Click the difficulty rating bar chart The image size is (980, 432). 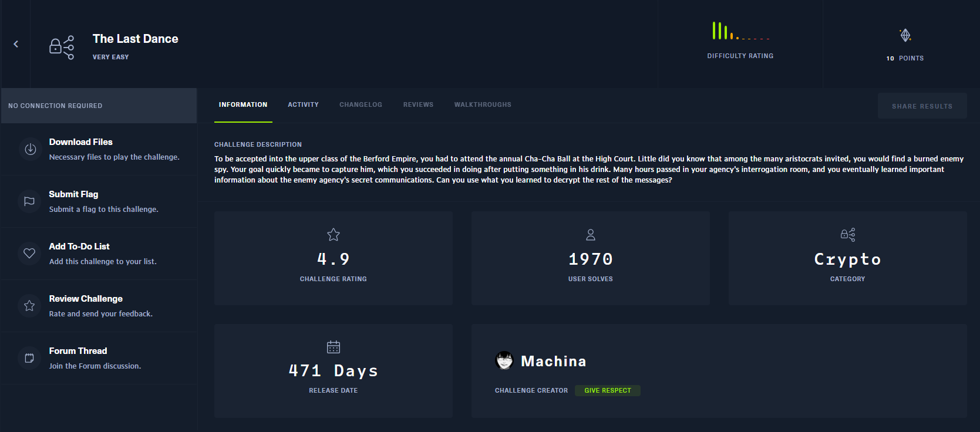[740, 31]
